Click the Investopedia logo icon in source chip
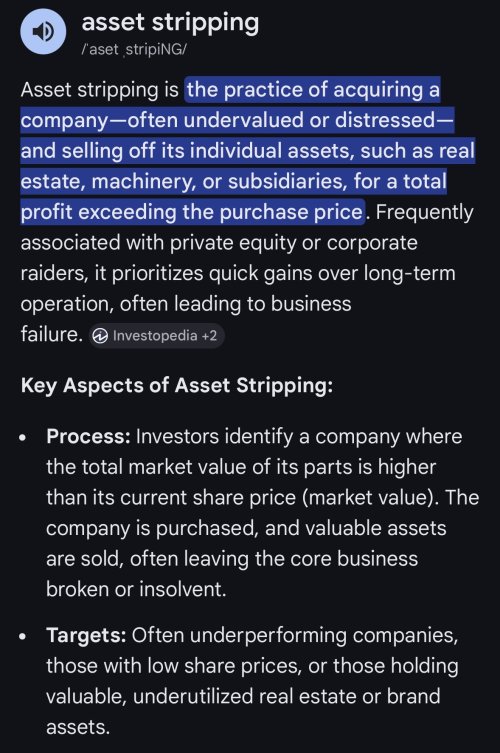 [100, 336]
